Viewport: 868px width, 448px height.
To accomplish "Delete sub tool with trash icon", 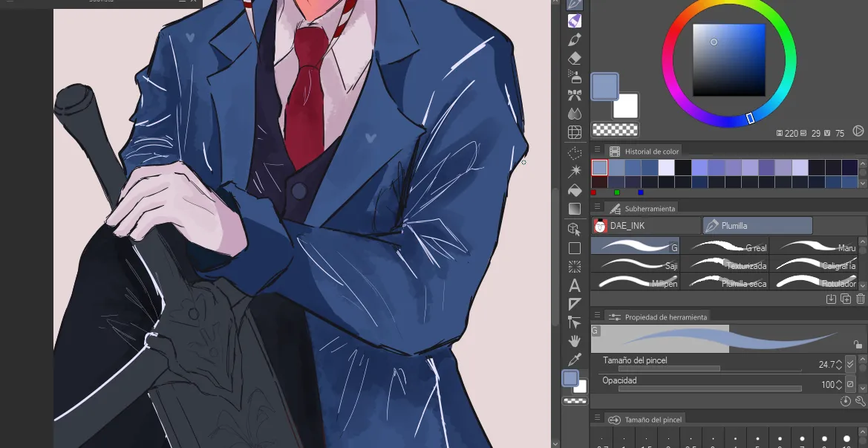I will 861,299.
